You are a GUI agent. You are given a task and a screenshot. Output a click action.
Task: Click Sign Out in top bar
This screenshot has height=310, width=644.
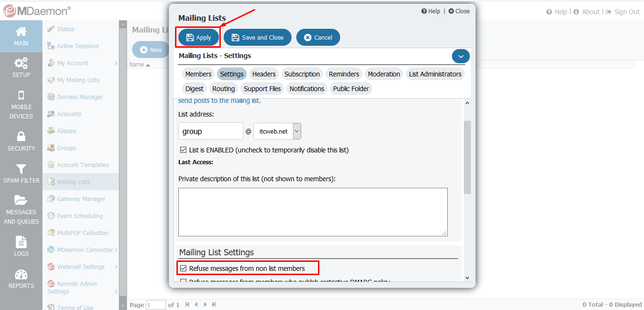(623, 12)
